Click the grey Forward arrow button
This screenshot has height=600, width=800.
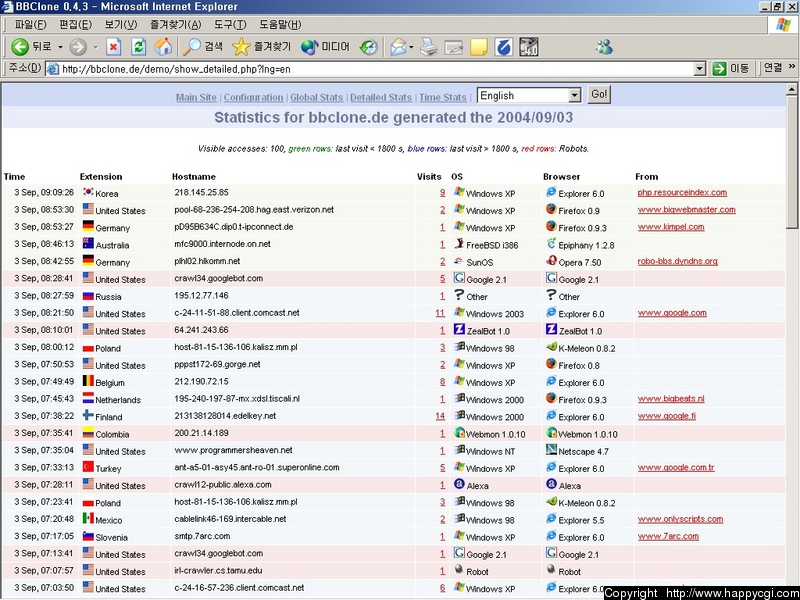(78, 47)
